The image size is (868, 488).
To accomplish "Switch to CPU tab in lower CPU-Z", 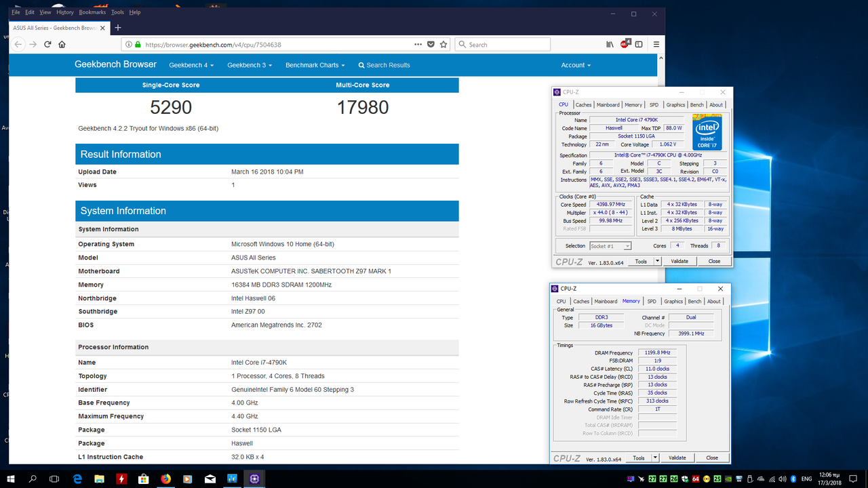I will click(x=561, y=301).
